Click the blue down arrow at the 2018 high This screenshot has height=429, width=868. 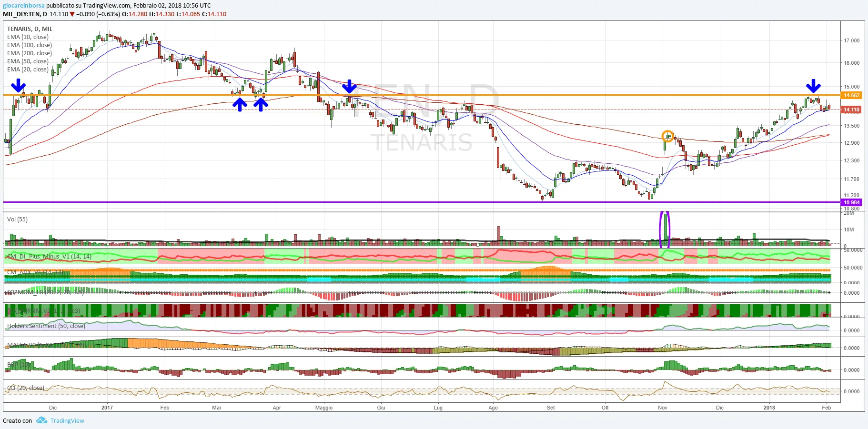point(813,86)
